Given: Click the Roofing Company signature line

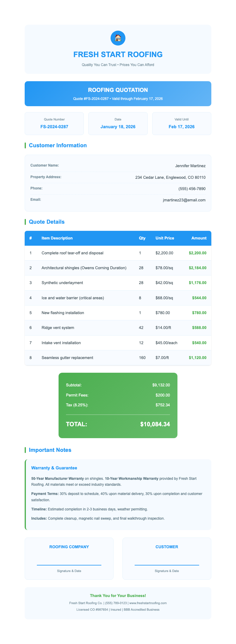Looking at the screenshot, I should [69, 565].
